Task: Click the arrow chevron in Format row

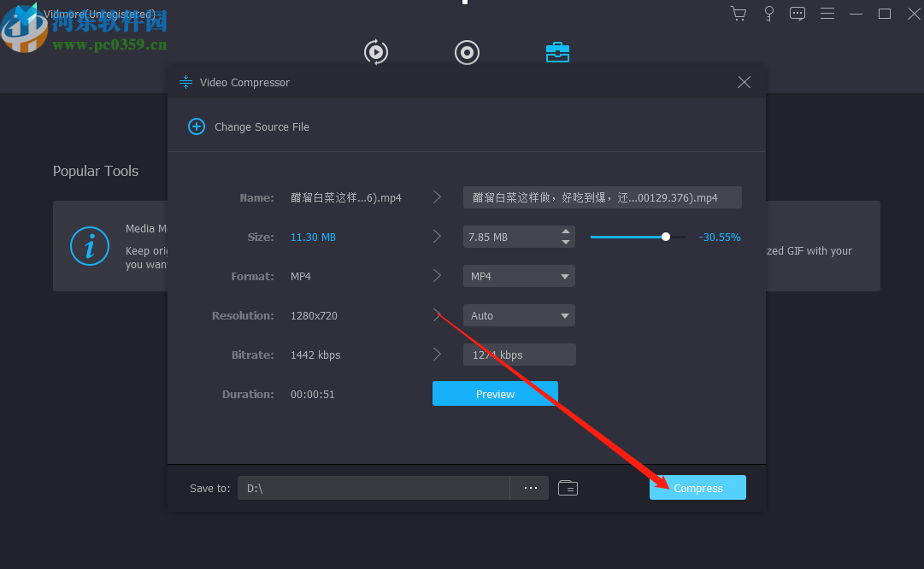Action: point(438,276)
